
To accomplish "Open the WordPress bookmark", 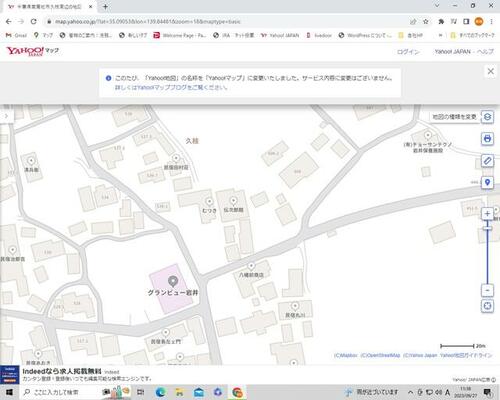I will coord(365,35).
